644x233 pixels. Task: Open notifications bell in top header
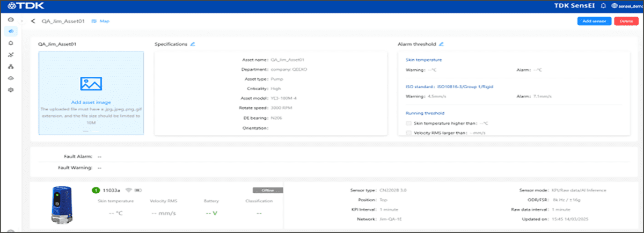tap(603, 5)
